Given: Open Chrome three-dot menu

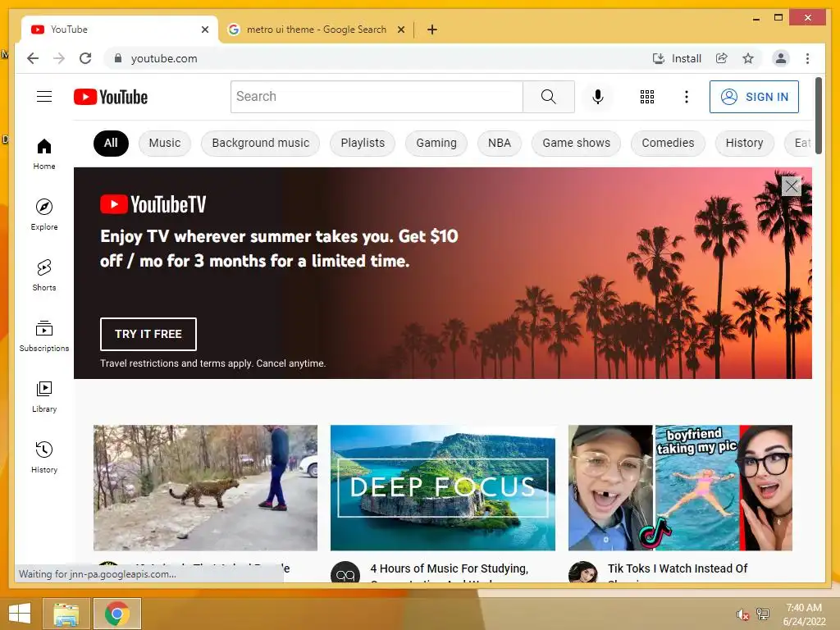Looking at the screenshot, I should coord(807,58).
